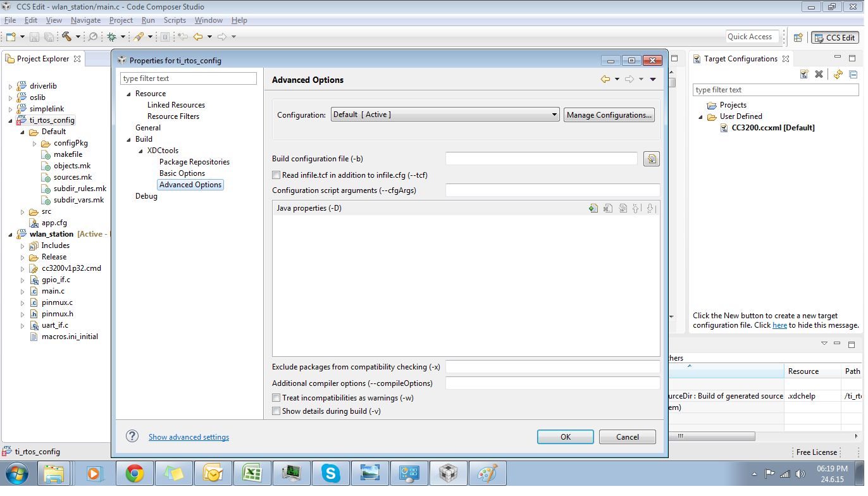Click Browse icon beside Build configuration file
Viewport: 868px width, 496px height.
(652, 159)
